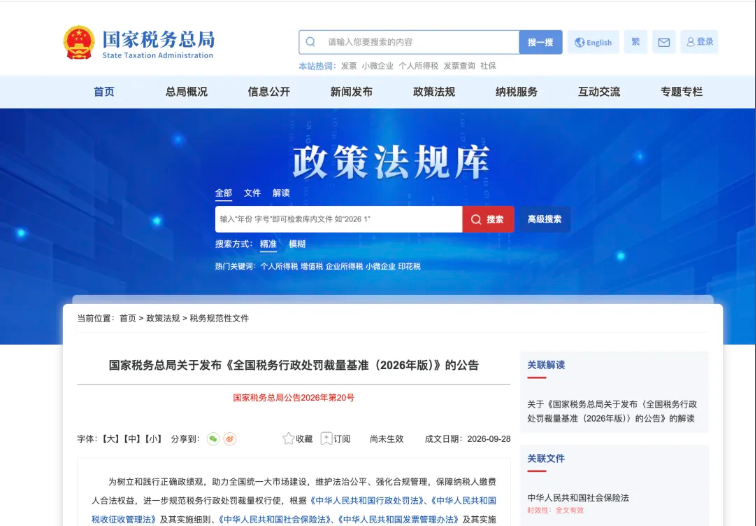756x526 pixels.
Task: Share via the WeChat icon
Action: 213,439
